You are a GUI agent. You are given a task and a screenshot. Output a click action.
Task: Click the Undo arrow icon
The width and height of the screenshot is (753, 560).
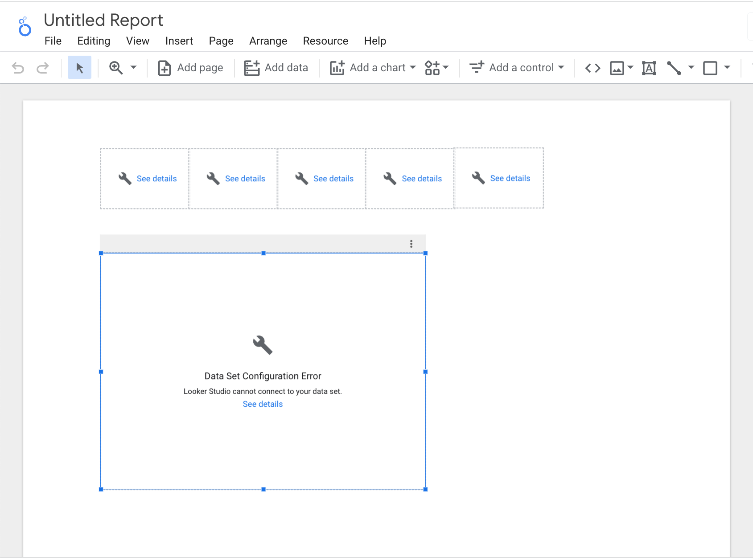[18, 68]
